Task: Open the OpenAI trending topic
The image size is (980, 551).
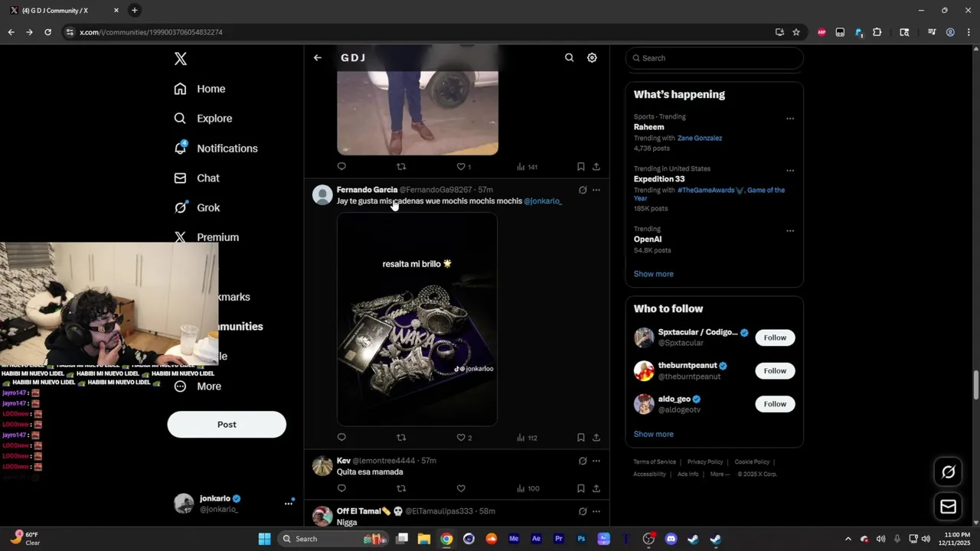Action: (x=648, y=240)
